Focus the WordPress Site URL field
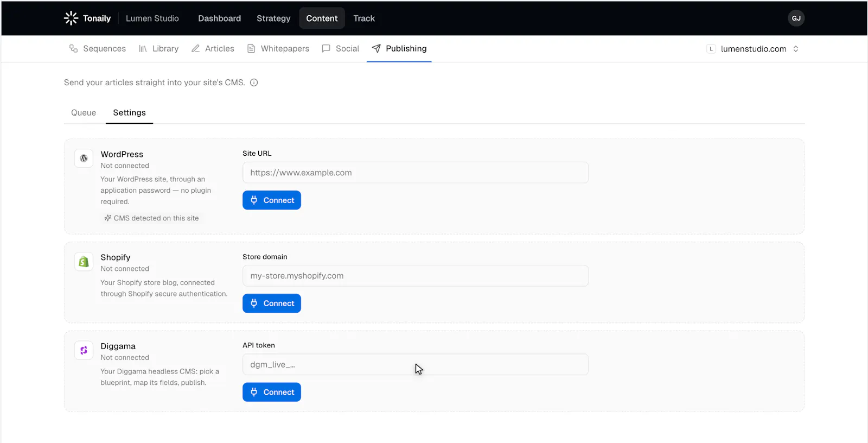868x443 pixels. (416, 173)
